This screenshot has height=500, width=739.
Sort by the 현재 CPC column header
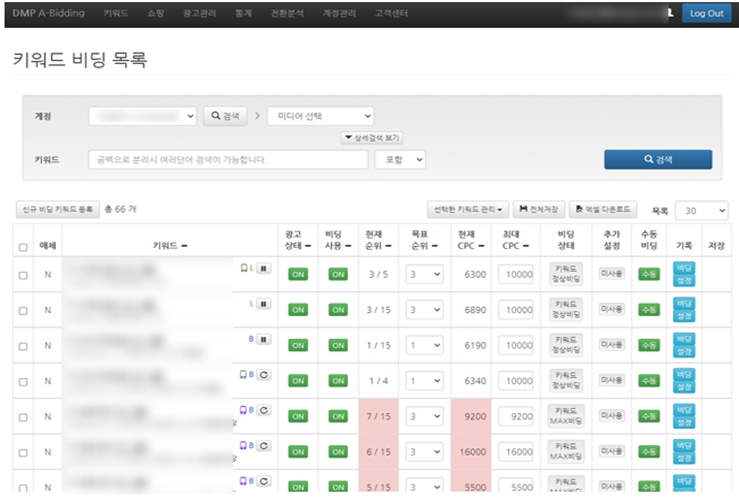471,239
